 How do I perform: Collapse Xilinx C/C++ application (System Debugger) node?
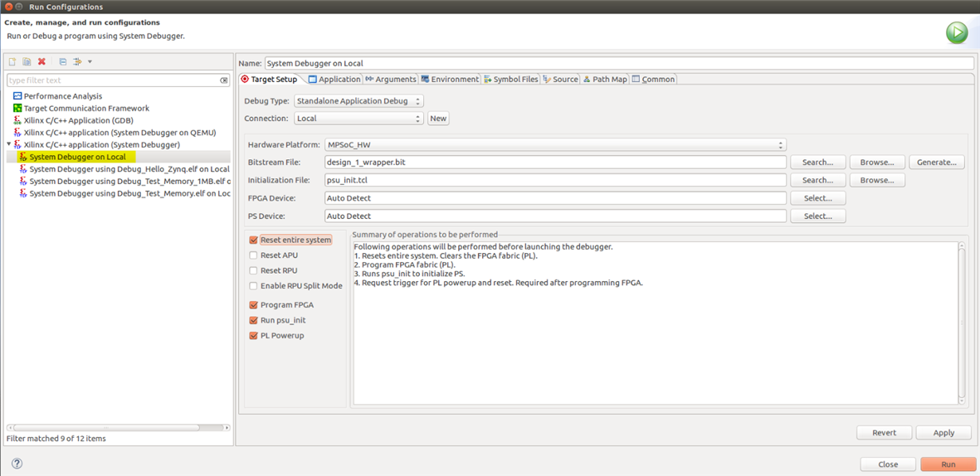(x=9, y=144)
